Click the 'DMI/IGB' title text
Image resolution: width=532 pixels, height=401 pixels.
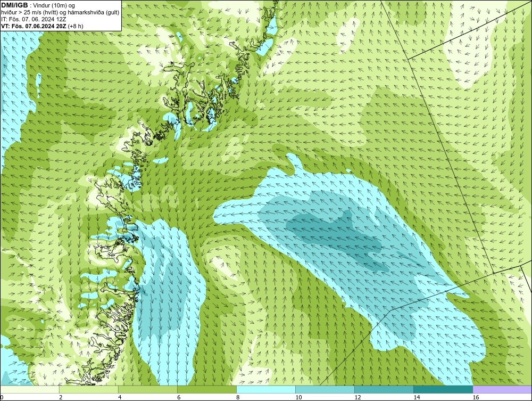click(x=14, y=5)
